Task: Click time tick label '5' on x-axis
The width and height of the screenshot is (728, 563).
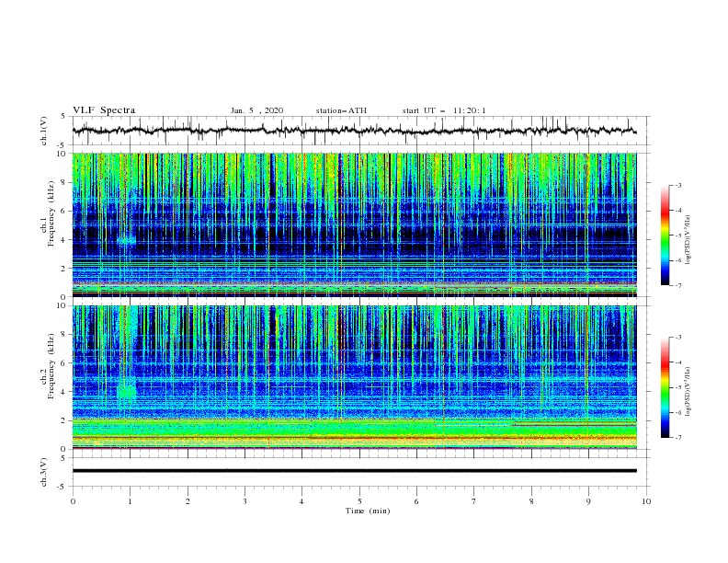Action: pos(359,501)
